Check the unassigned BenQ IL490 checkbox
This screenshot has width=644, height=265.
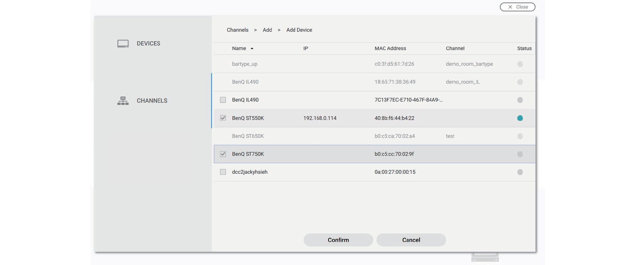click(x=223, y=100)
